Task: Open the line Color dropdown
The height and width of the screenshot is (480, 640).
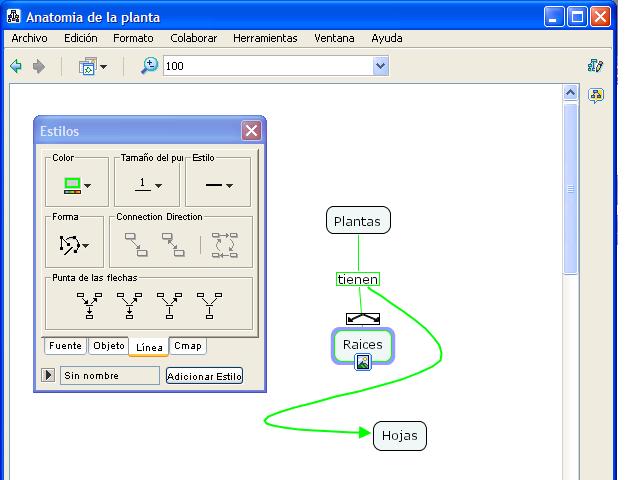Action: 77,185
